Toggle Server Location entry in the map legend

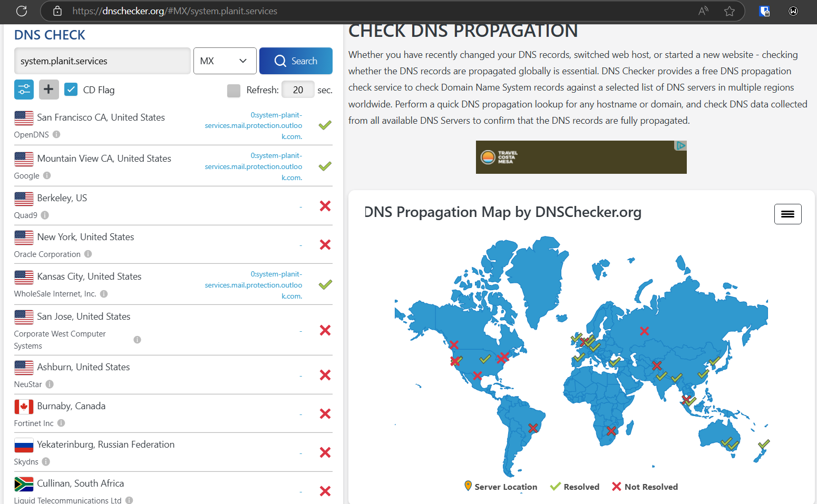coord(501,487)
